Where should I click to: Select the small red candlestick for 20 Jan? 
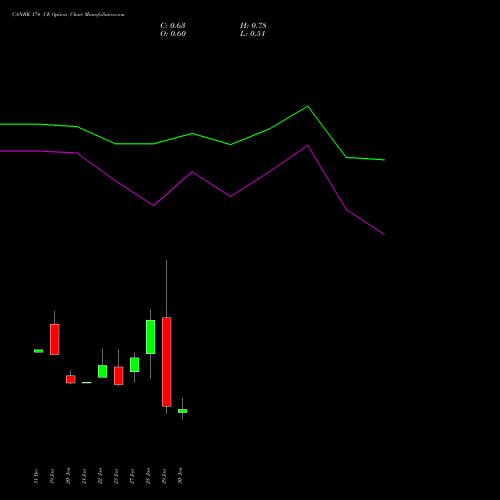[71, 379]
